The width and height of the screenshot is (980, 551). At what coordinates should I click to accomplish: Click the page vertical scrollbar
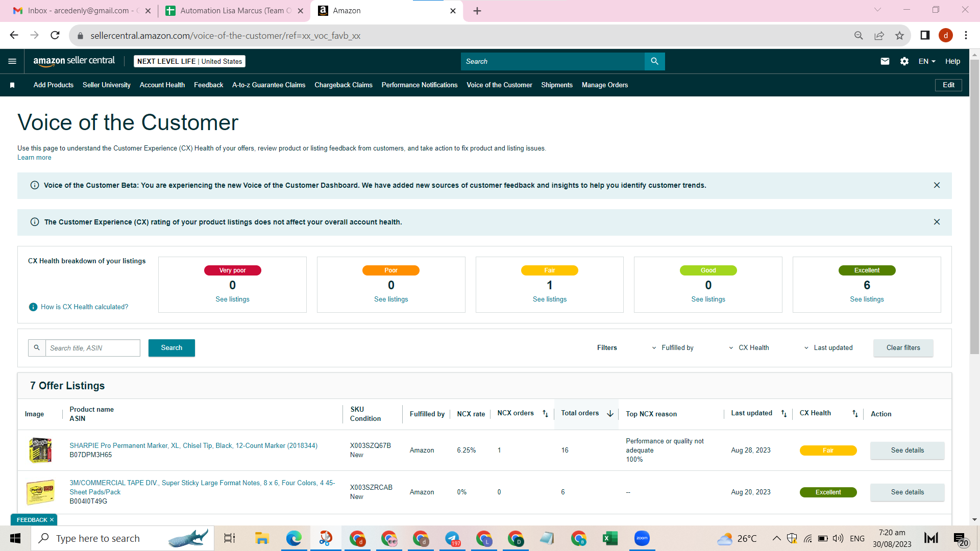[975, 207]
